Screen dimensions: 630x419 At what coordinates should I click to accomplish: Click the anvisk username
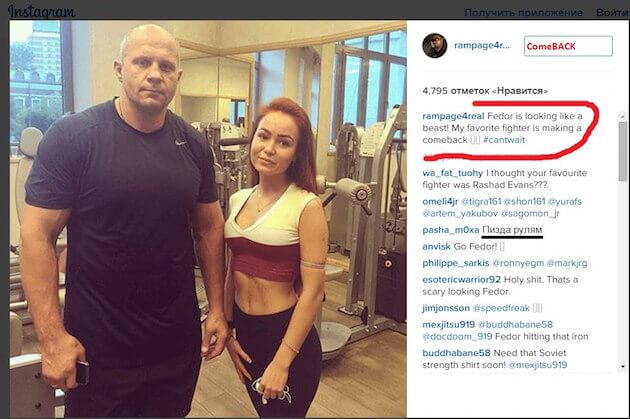(x=436, y=246)
